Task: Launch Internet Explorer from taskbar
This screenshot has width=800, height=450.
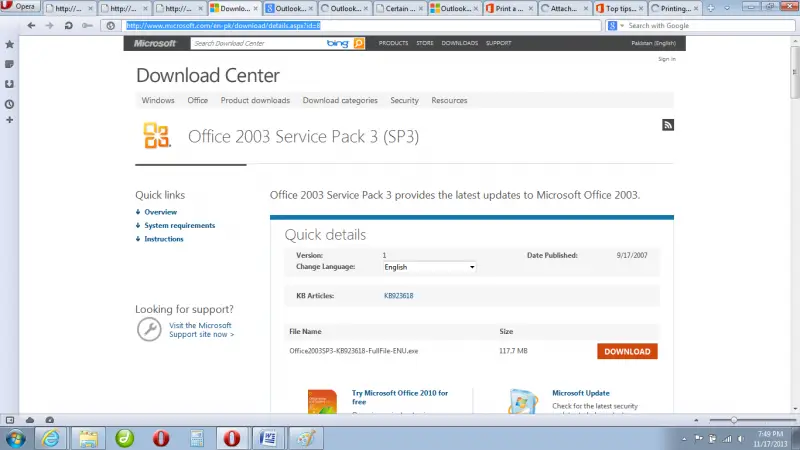Action: [x=51, y=438]
